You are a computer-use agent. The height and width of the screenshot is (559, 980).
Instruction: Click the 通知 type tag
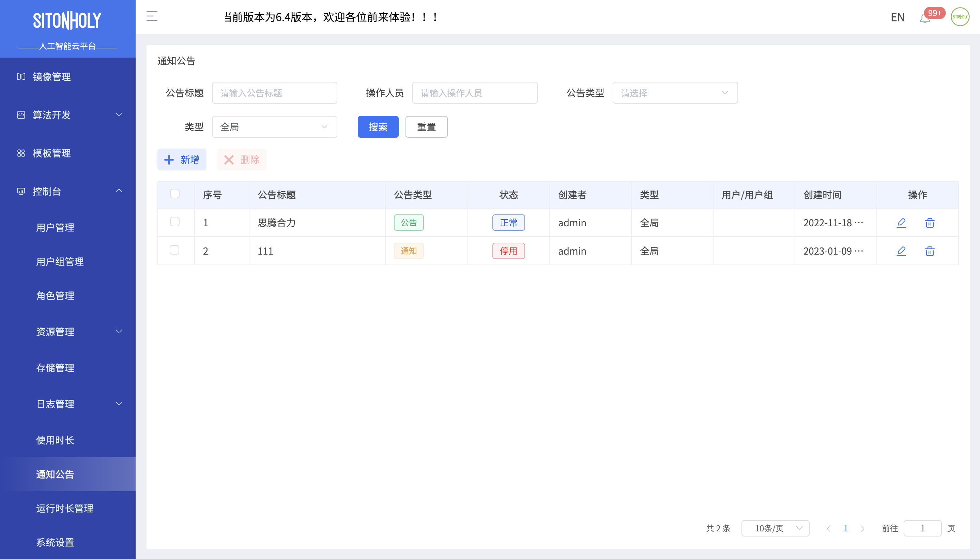[409, 251]
